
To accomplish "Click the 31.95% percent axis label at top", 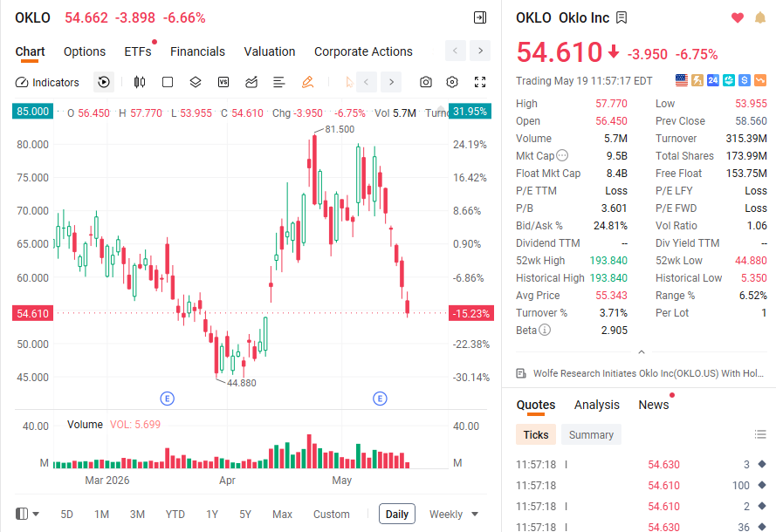I will pos(470,112).
